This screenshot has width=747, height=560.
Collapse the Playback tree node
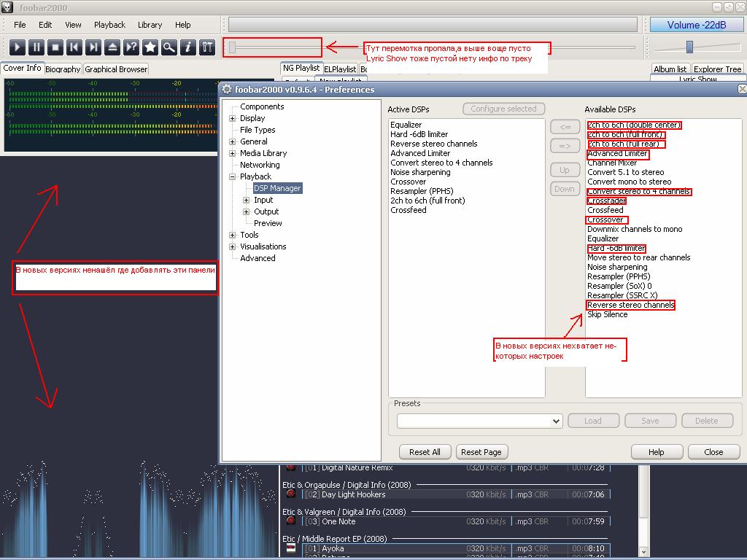tap(233, 176)
